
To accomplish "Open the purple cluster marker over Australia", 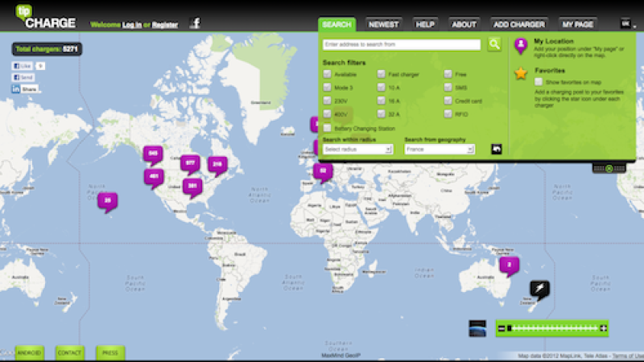I will [x=510, y=267].
